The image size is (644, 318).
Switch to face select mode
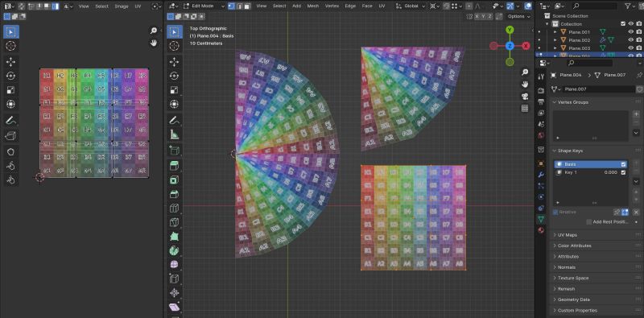tap(247, 6)
